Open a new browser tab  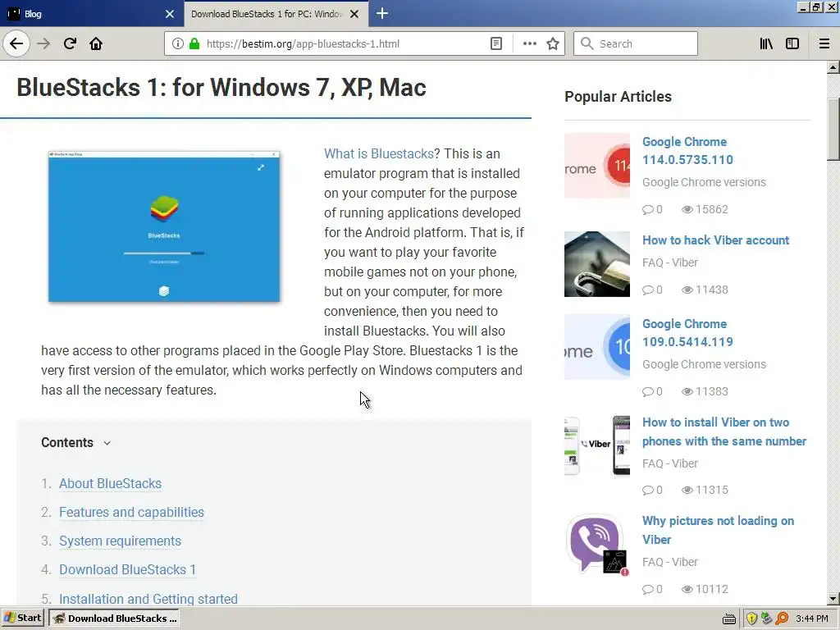click(382, 13)
